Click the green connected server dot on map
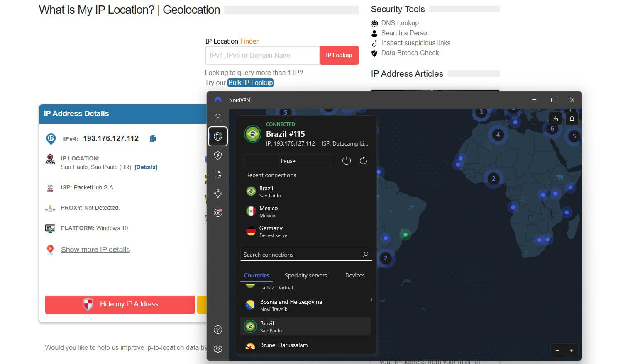623x364 pixels. (x=406, y=235)
